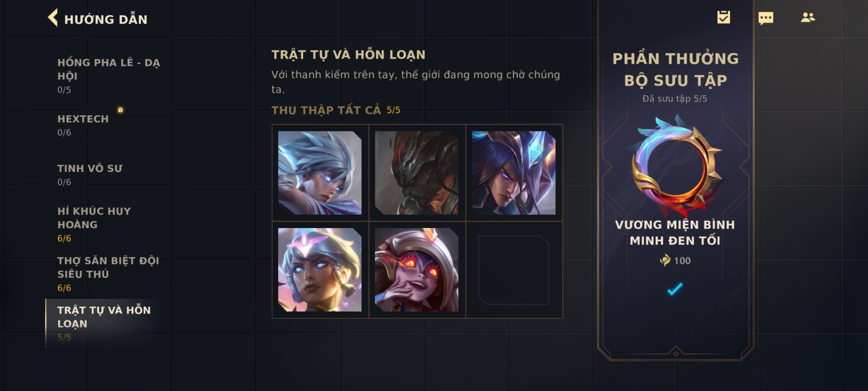Screen dimensions: 868x391
Task: Open the glowing tiara champion skin thumbnail
Action: point(320,270)
